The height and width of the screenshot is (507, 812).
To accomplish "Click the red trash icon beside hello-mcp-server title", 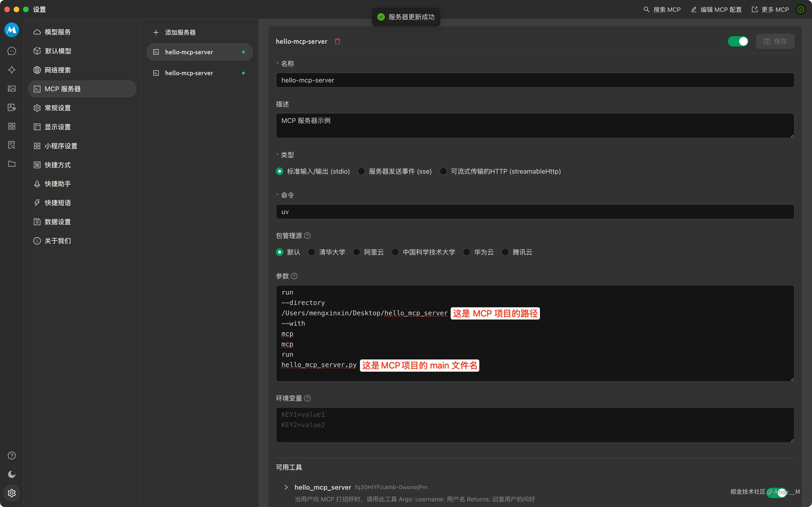I will [x=337, y=41].
